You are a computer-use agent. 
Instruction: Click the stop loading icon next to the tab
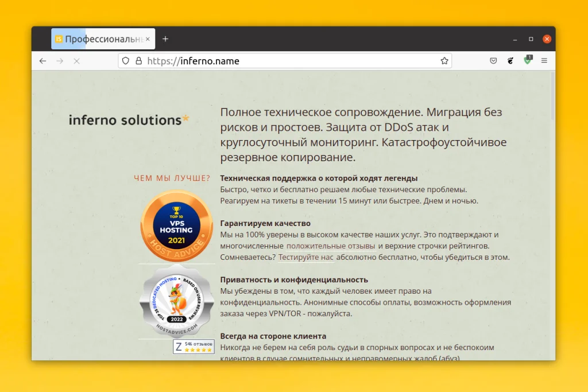coord(76,61)
